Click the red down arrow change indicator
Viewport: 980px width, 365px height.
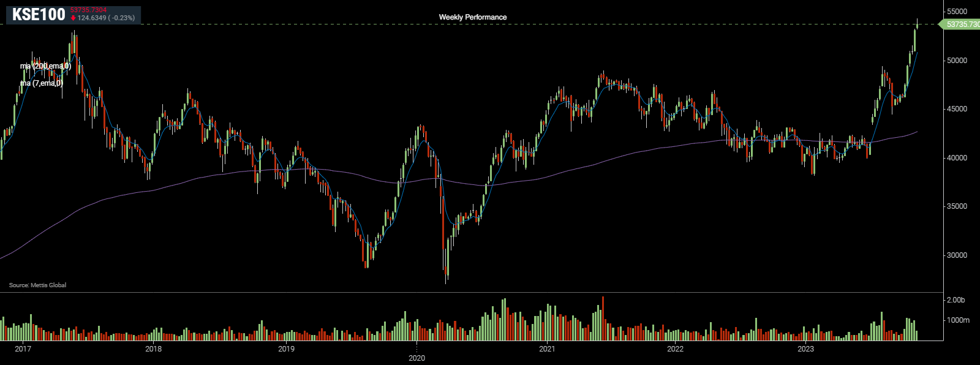pos(73,18)
